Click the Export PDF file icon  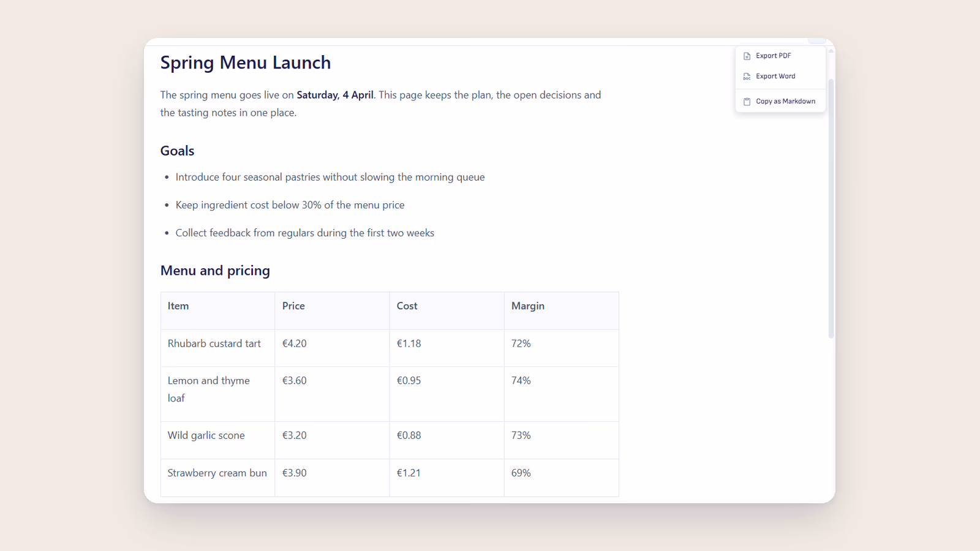[x=747, y=56]
